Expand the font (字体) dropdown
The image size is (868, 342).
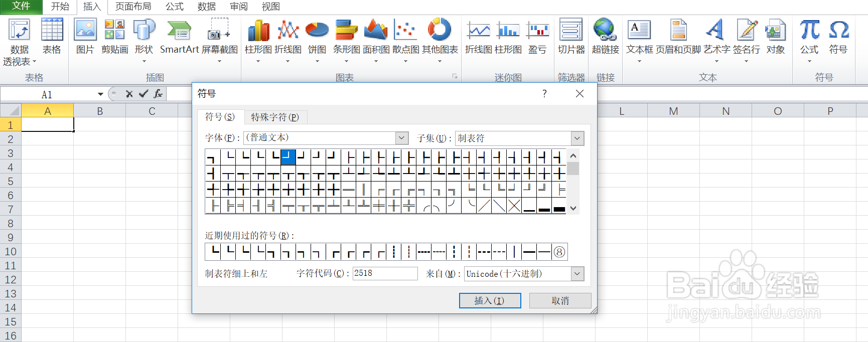pos(401,138)
